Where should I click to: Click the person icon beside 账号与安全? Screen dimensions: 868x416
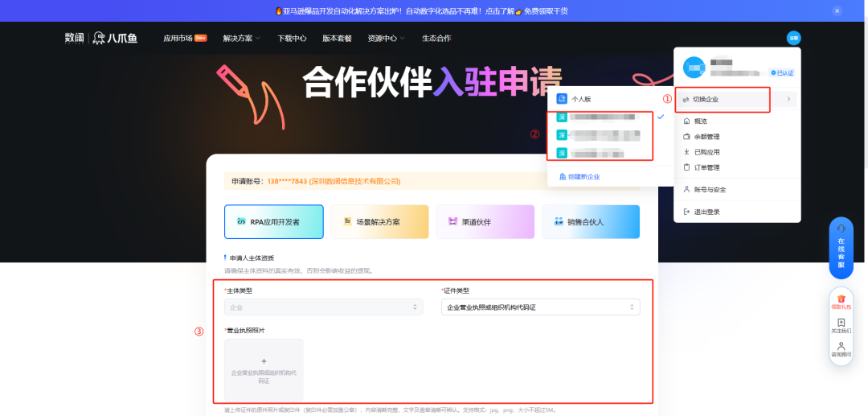pyautogui.click(x=686, y=189)
